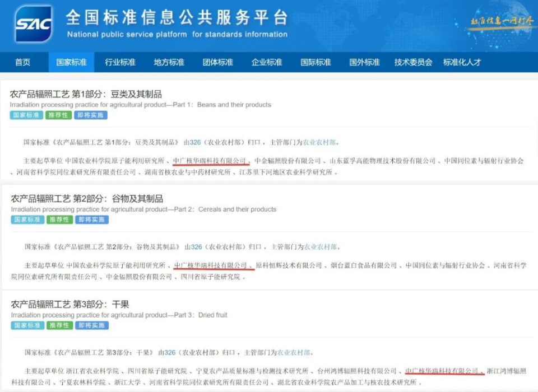Click 国家标准 tag under Part 1 beans
The height and width of the screenshot is (392, 538).
(26, 115)
